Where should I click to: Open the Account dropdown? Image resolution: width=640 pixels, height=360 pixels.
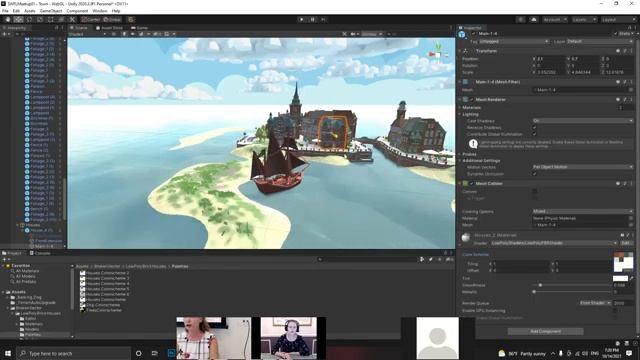click(x=554, y=19)
